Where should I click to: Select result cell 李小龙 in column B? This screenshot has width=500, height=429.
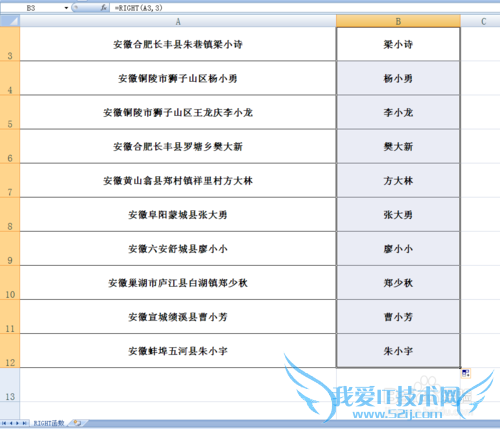pyautogui.click(x=398, y=112)
